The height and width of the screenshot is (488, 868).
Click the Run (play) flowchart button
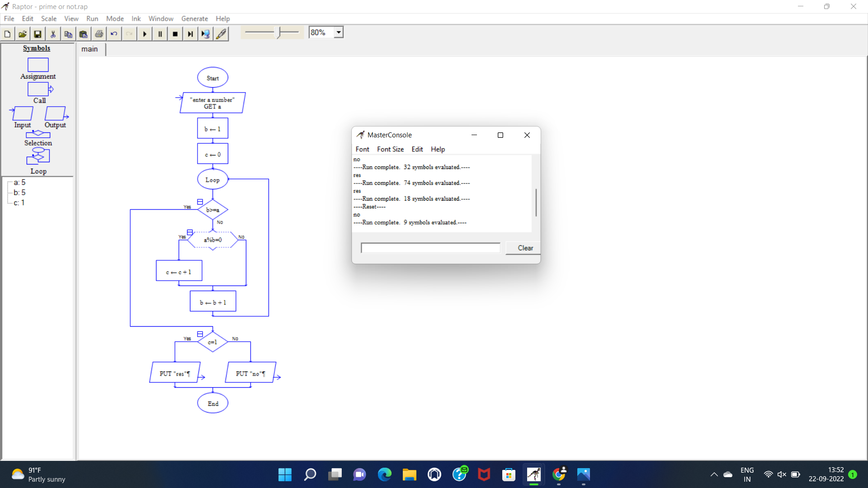pyautogui.click(x=145, y=34)
